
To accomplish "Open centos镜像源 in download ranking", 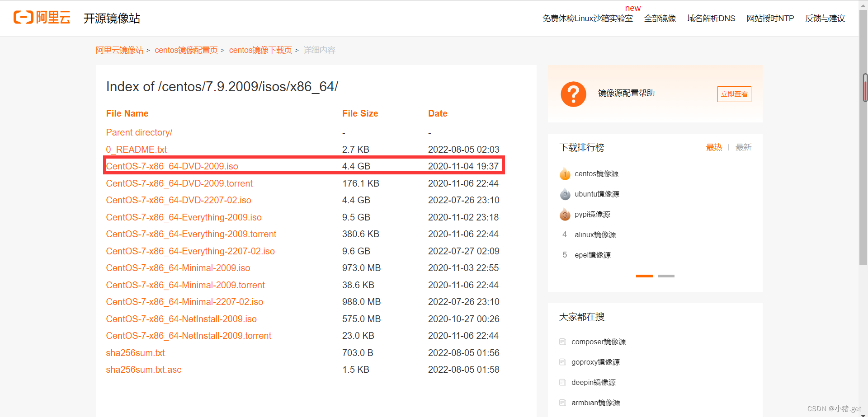I will [x=596, y=174].
